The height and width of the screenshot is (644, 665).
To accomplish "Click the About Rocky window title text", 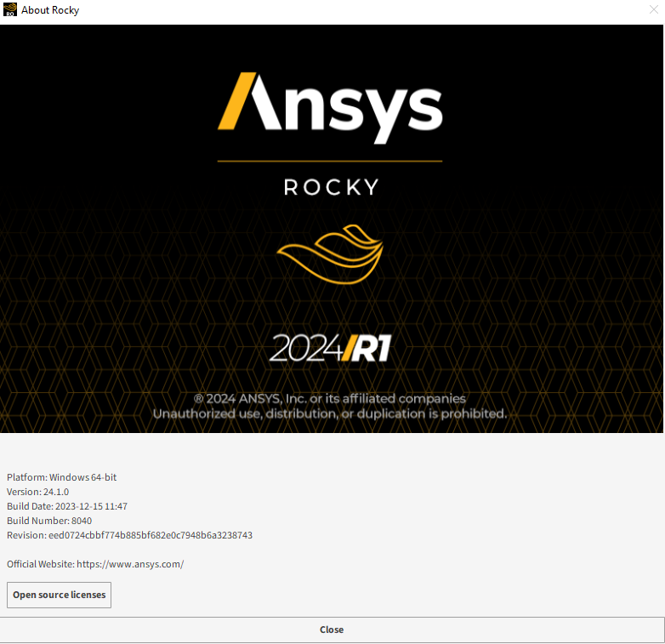I will [x=50, y=9].
